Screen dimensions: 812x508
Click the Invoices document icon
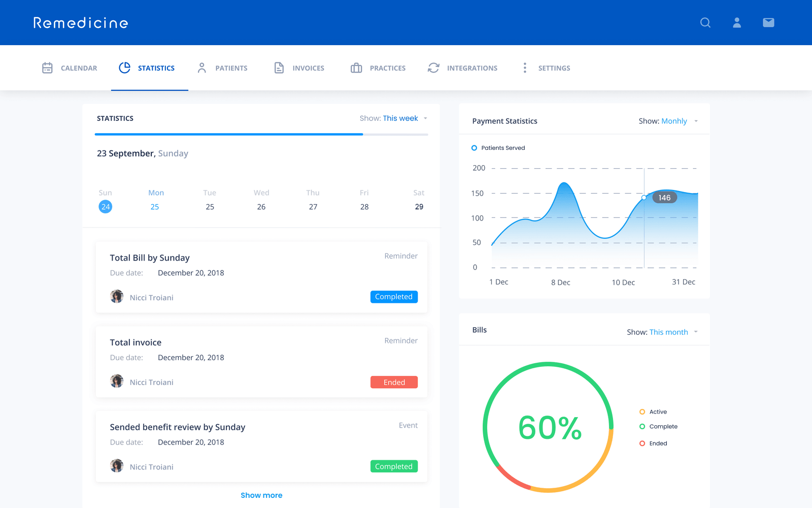(x=279, y=68)
